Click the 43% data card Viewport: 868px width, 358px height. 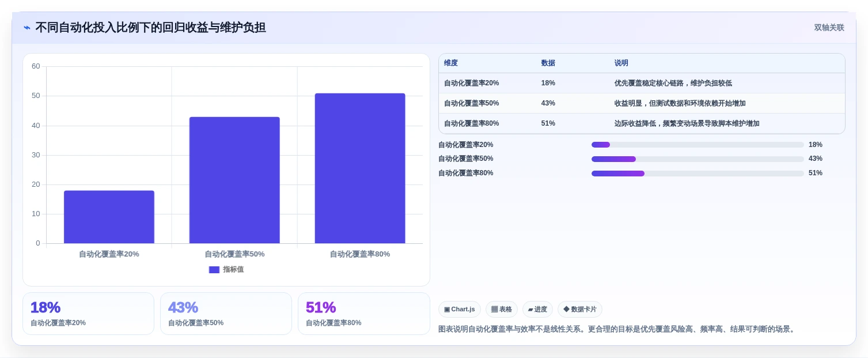coord(226,314)
